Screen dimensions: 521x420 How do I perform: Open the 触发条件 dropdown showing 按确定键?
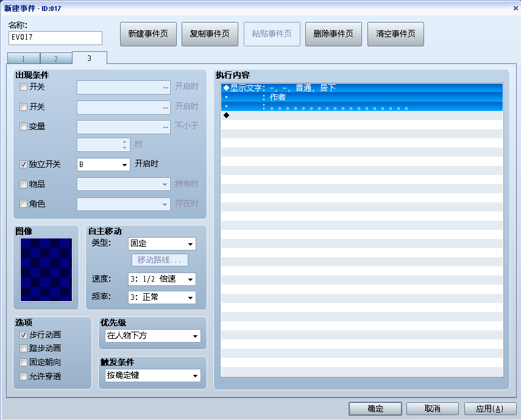click(153, 376)
